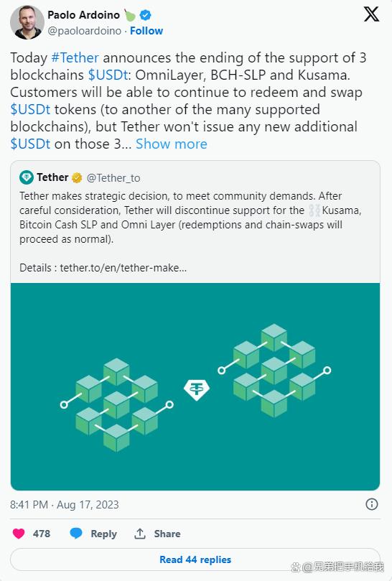This screenshot has height=581, width=392.
Task: Open the @paoloardoino handle
Action: tap(84, 31)
